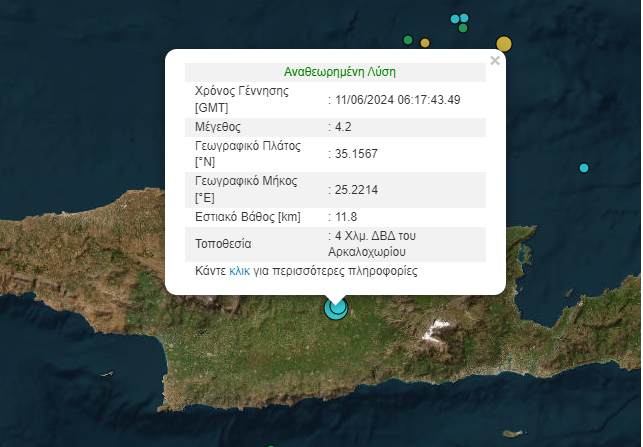Click the focal depth value 11.8
The image size is (643, 447).
coord(347,216)
